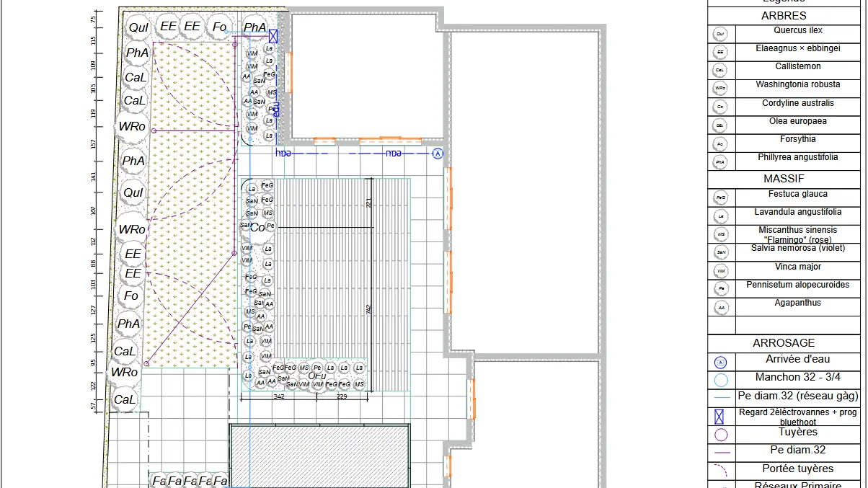868x488 pixels.
Task: Click the text "Lavandula angustifolia"
Action: pos(798,212)
